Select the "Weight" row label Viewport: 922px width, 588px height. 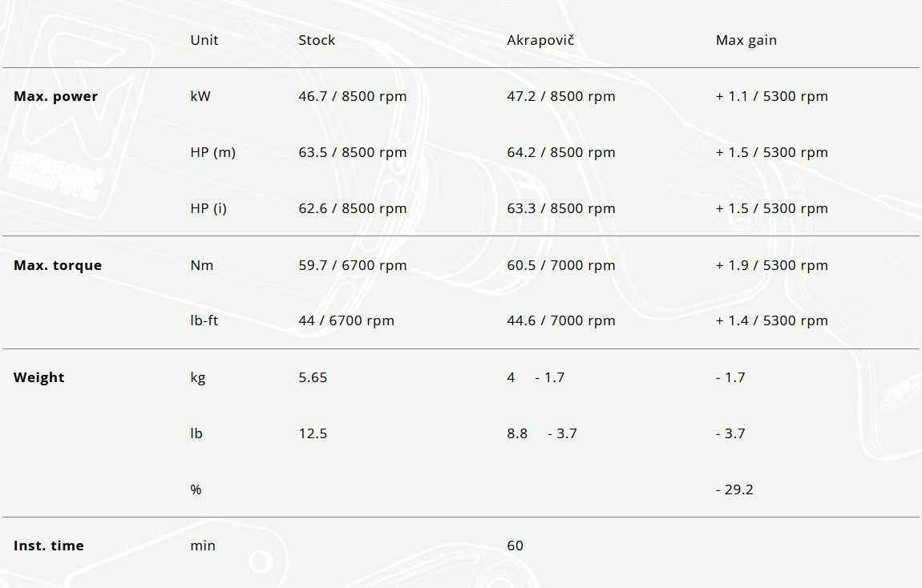(x=38, y=377)
